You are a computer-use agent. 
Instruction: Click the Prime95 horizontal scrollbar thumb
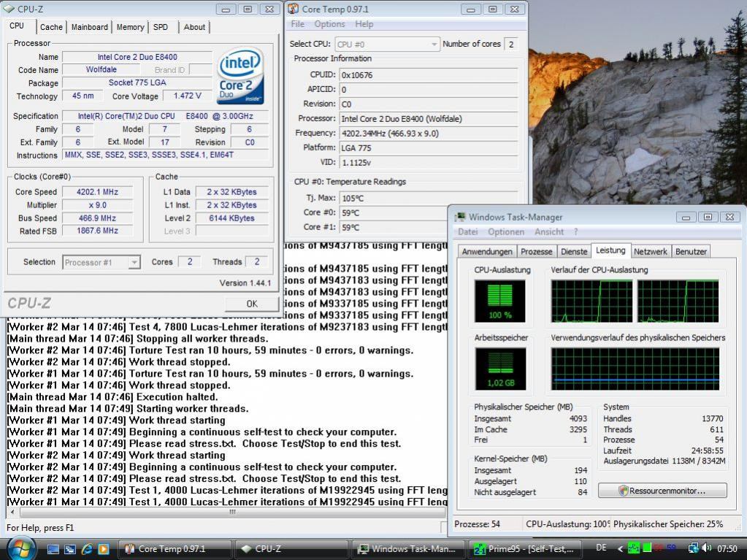[232, 512]
